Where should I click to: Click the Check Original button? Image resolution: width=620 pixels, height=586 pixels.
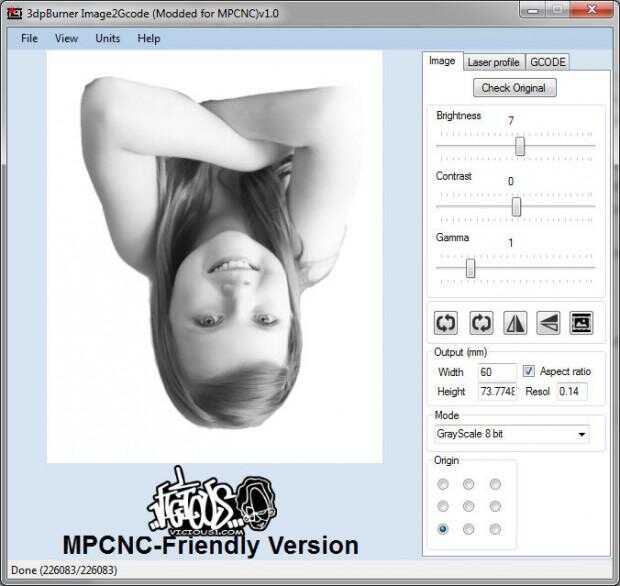point(514,88)
